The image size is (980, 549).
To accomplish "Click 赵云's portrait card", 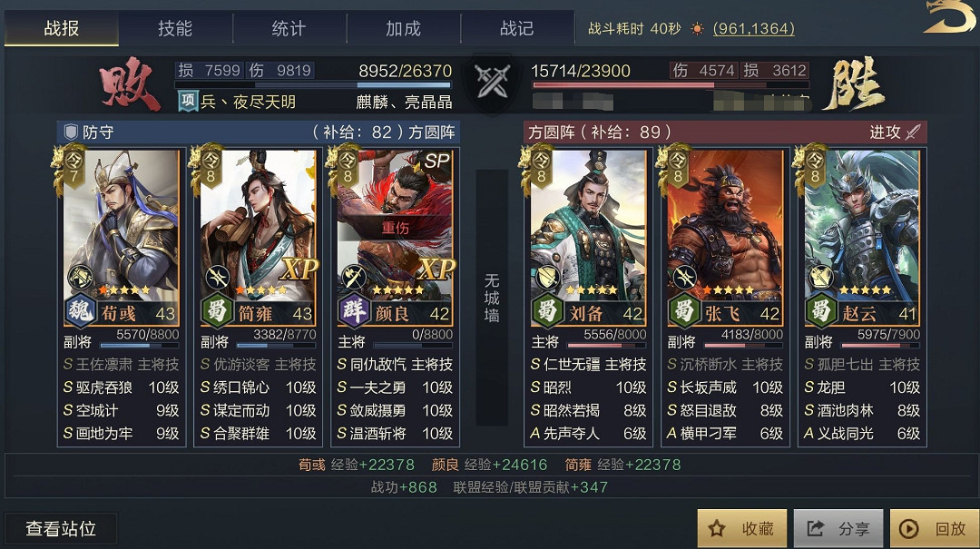I will (862, 237).
